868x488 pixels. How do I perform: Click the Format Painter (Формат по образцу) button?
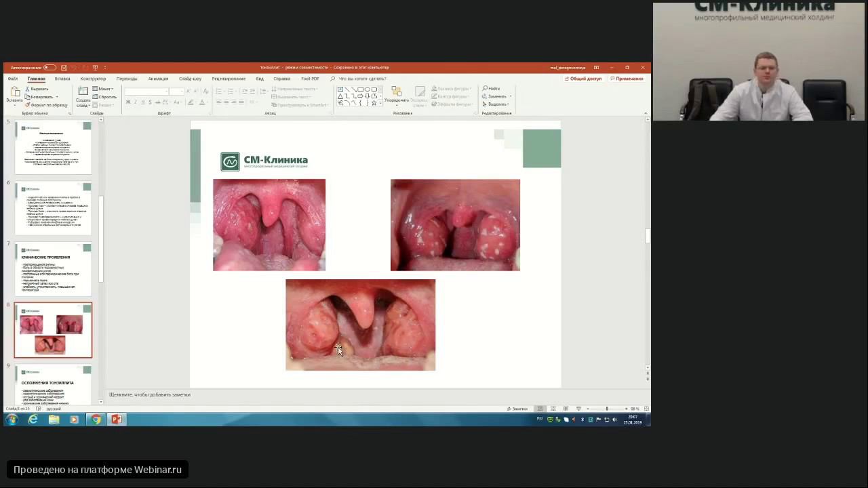[46, 105]
